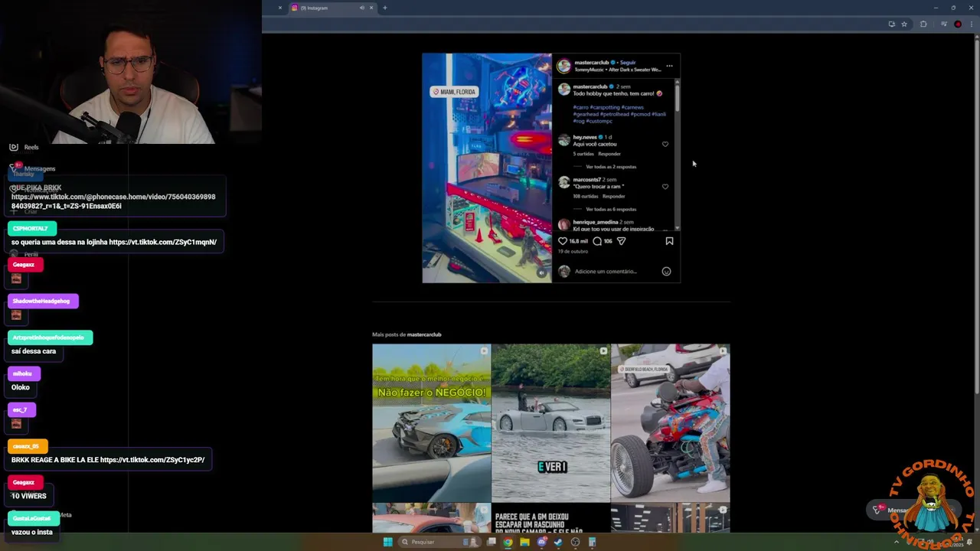The width and height of the screenshot is (980, 551).
Task: Open the #custompc hashtag
Action: pos(600,121)
